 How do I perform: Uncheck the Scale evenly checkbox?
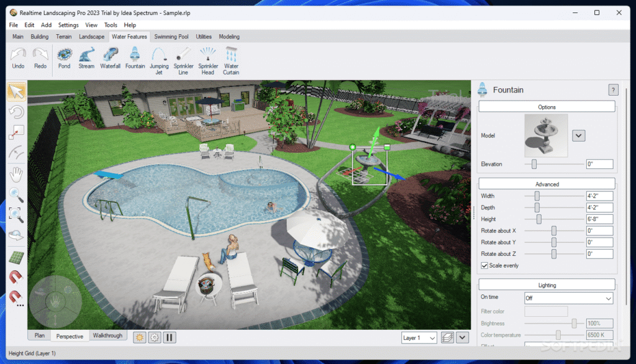(484, 265)
